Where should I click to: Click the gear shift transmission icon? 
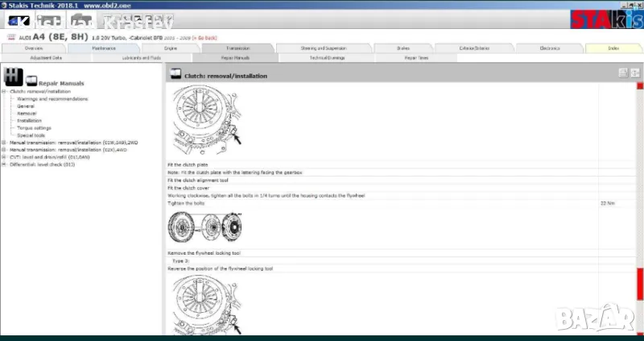click(x=13, y=77)
